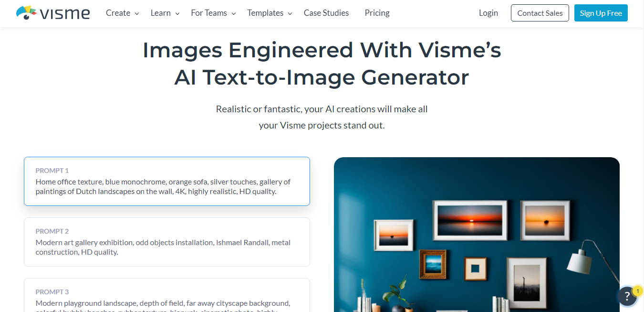This screenshot has height=312, width=644.
Task: Click the Visme logo
Action: click(52, 13)
